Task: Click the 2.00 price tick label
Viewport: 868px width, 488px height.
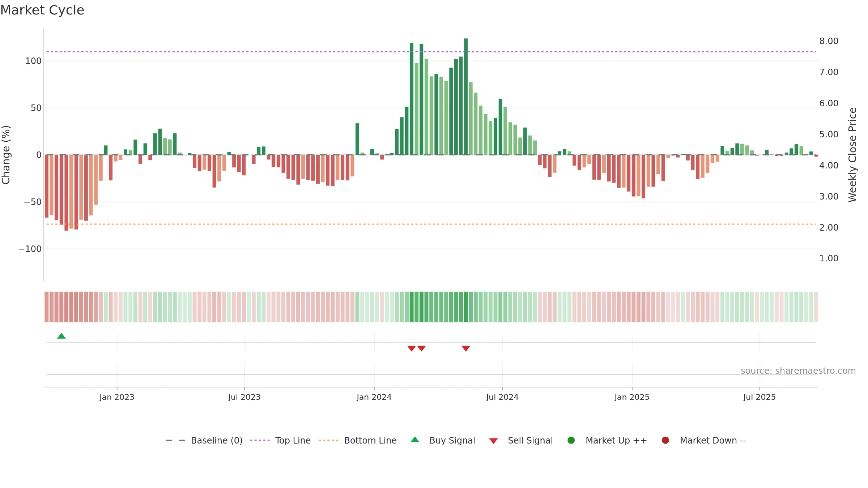Action: coord(829,227)
